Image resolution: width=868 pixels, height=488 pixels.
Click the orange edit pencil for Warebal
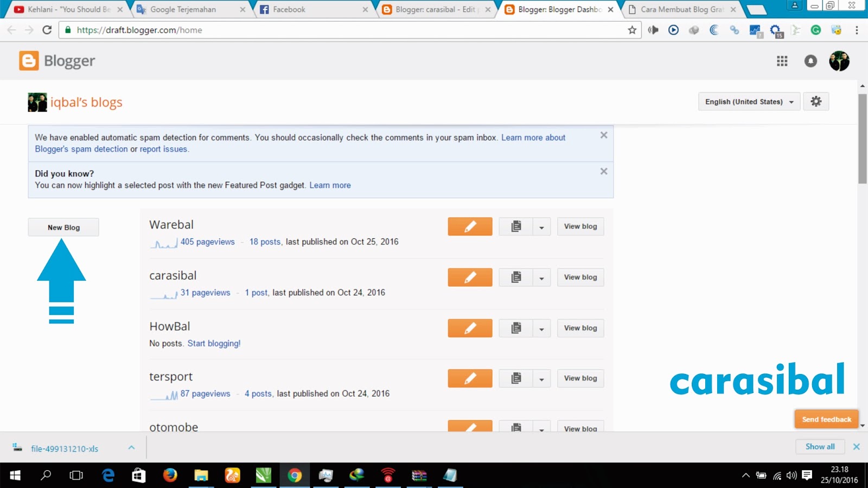[470, 226]
